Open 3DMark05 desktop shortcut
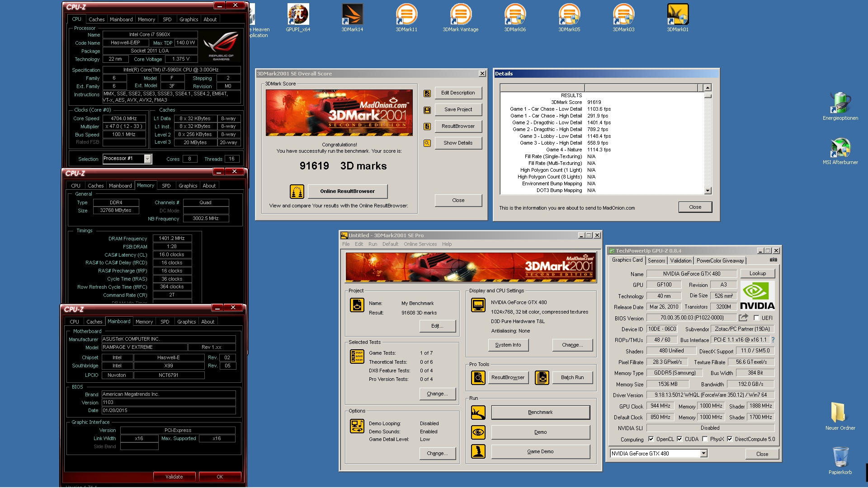 click(x=569, y=18)
